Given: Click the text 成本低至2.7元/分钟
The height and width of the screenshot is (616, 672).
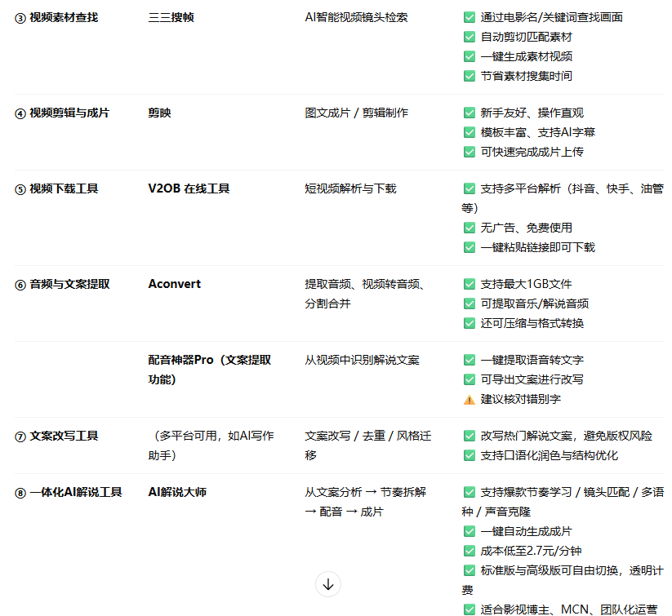Looking at the screenshot, I should 531,552.
